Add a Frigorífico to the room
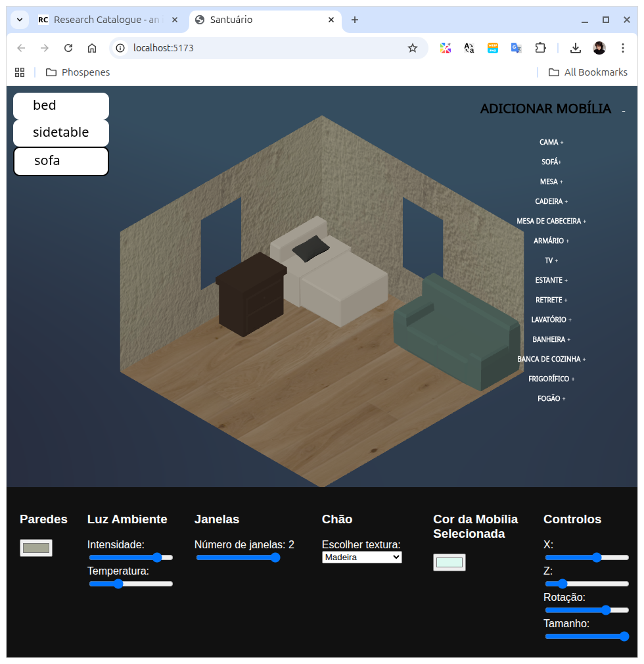The width and height of the screenshot is (644, 664). [551, 379]
